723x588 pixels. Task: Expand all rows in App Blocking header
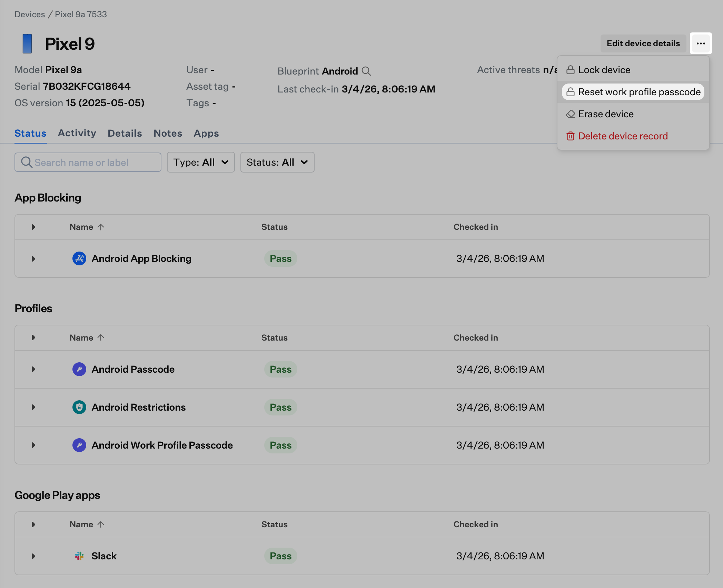(x=33, y=227)
